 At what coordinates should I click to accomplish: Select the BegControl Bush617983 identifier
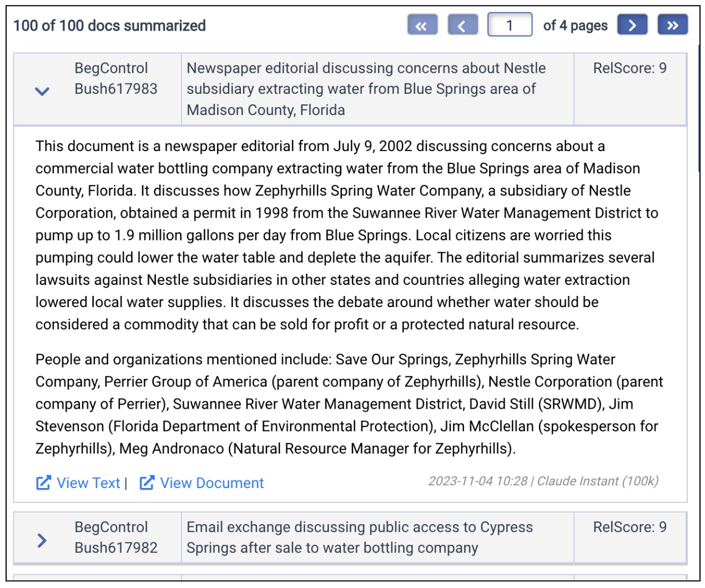click(x=115, y=78)
